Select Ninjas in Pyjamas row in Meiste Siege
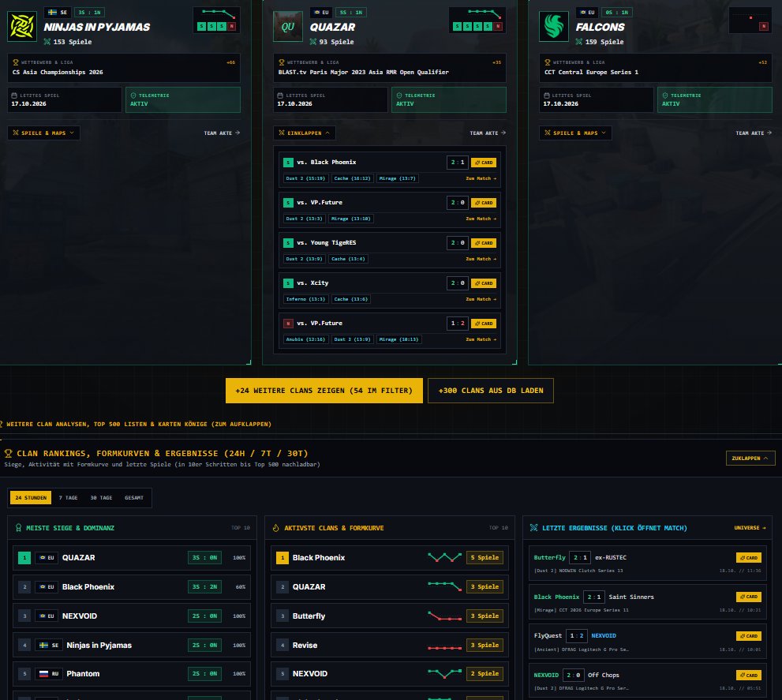782x700 pixels. tap(132, 645)
